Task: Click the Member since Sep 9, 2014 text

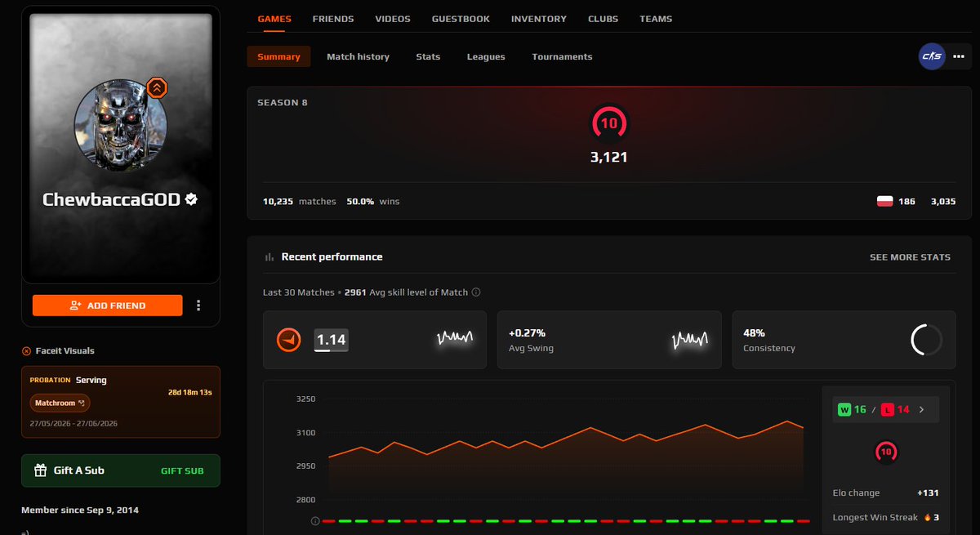Action: pyautogui.click(x=80, y=510)
